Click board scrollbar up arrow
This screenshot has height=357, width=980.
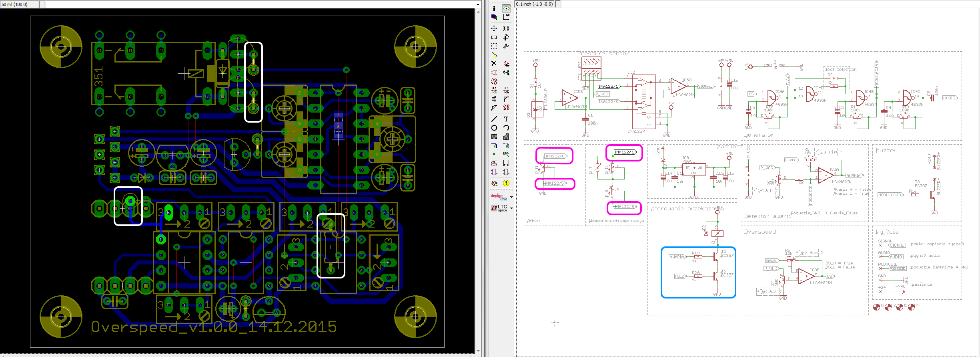pyautogui.click(x=478, y=12)
